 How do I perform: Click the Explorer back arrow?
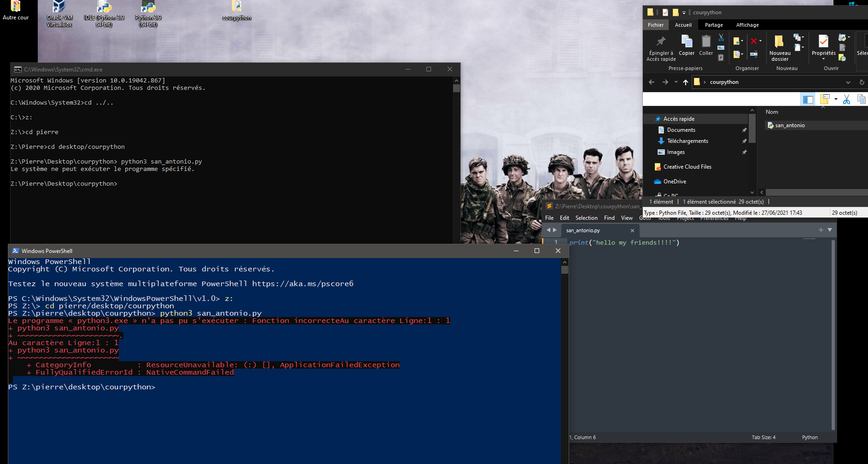(652, 82)
